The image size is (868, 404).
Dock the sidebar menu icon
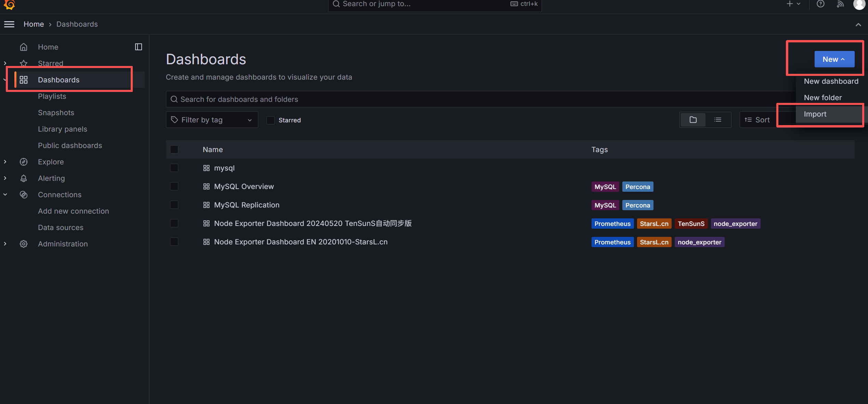pyautogui.click(x=138, y=47)
